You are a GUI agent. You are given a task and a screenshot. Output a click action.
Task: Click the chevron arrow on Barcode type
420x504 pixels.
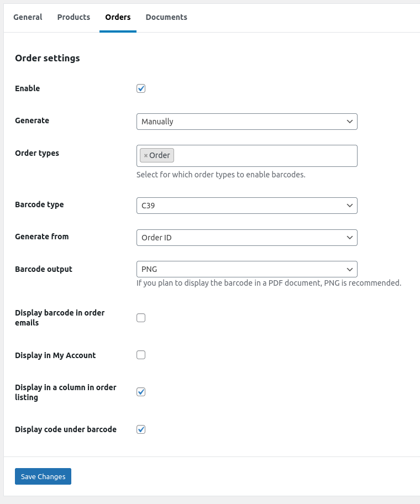coord(349,206)
